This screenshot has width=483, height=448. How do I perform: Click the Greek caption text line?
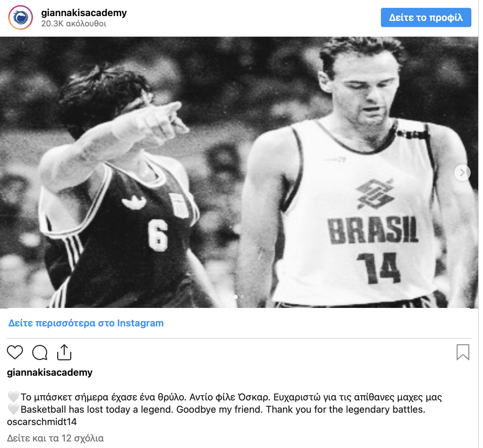point(231,397)
